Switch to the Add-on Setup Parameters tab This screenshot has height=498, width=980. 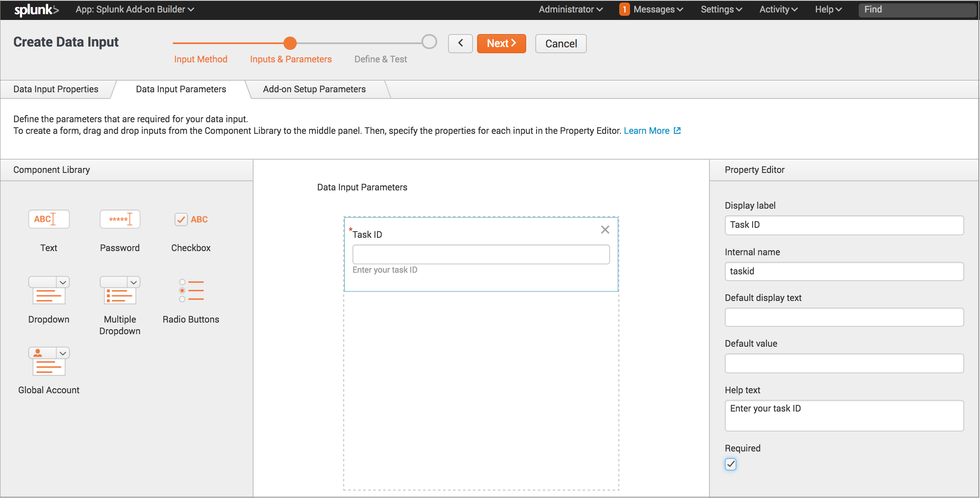pos(314,89)
